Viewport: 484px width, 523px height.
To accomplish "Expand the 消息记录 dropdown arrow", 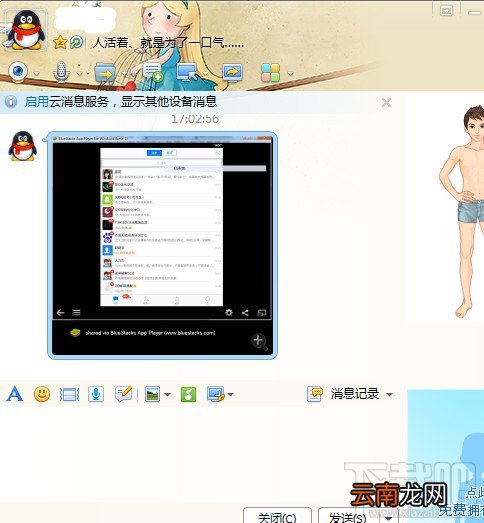I will coord(389,395).
